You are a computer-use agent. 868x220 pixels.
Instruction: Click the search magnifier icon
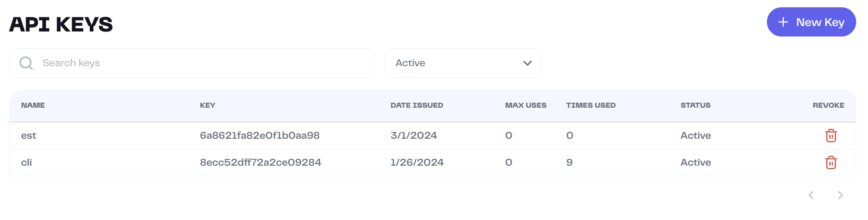[26, 63]
